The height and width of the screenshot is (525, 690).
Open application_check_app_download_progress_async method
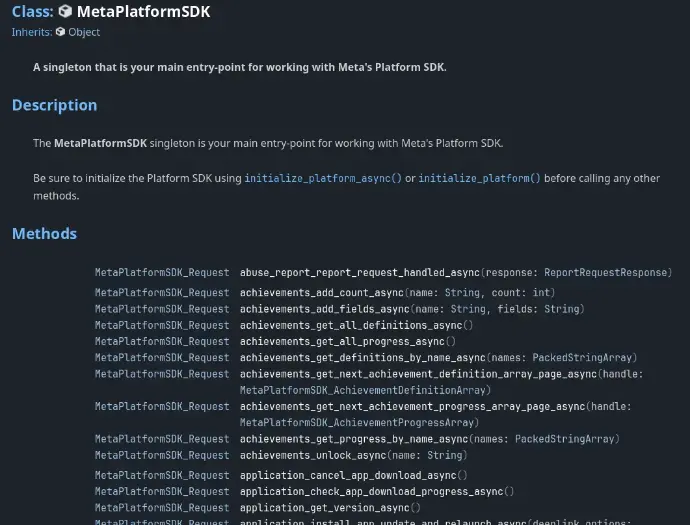click(x=371, y=492)
